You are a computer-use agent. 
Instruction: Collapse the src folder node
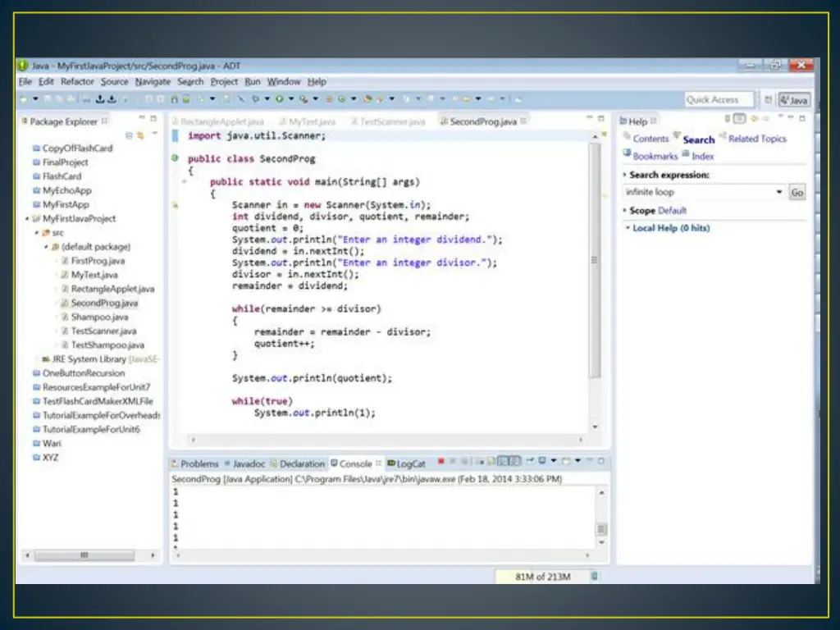coord(36,232)
